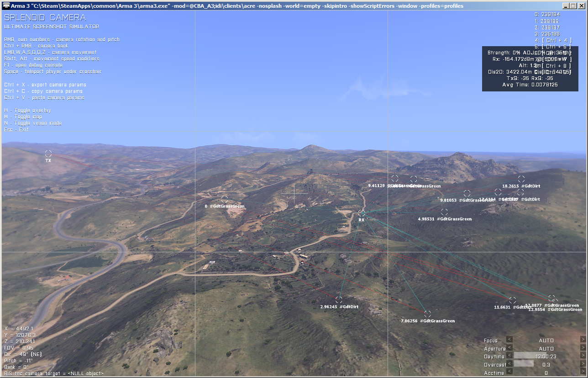Increase Focus with right arrow

[583, 339]
